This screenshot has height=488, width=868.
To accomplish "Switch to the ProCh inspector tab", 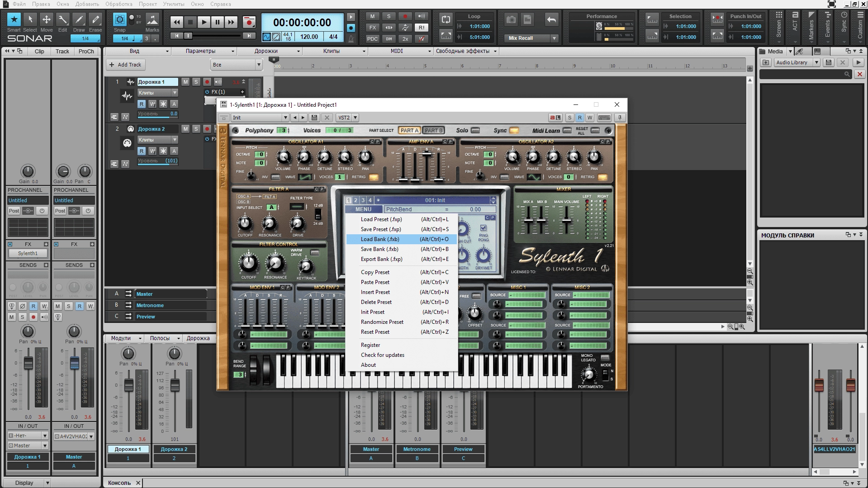I will 86,51.
